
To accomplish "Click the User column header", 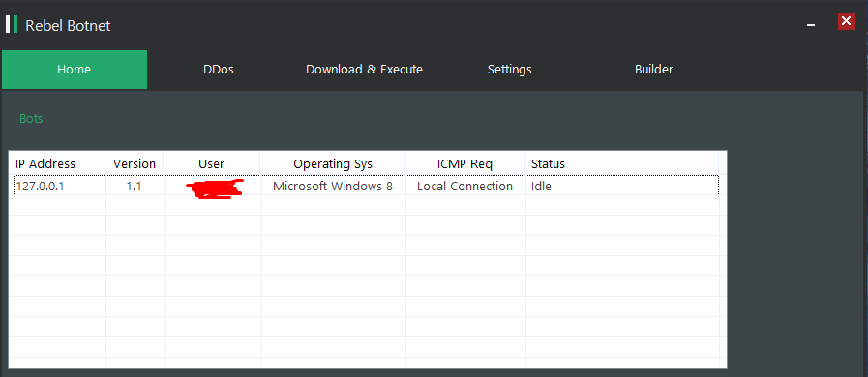I will pyautogui.click(x=212, y=163).
